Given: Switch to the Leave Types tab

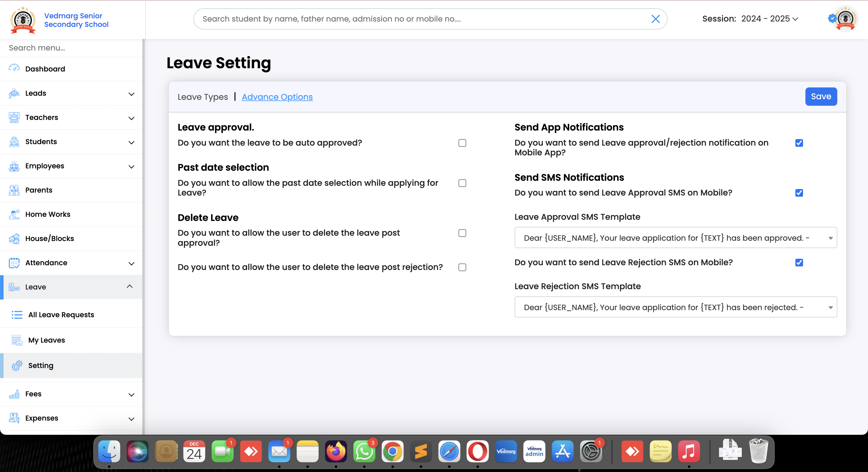Looking at the screenshot, I should click(x=203, y=97).
